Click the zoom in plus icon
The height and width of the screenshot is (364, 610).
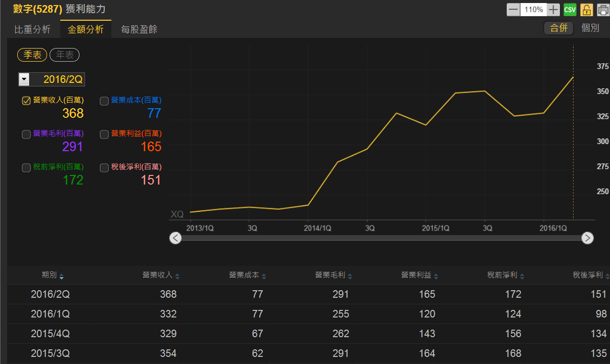(x=554, y=10)
